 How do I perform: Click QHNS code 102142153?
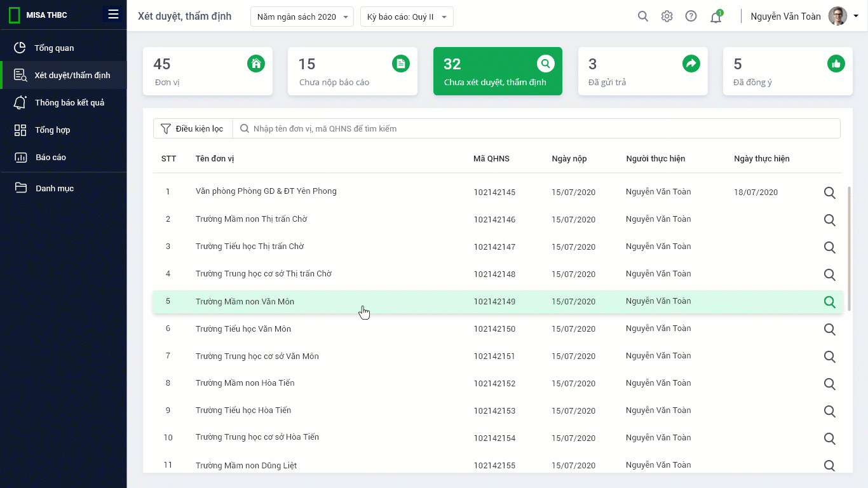click(x=494, y=411)
